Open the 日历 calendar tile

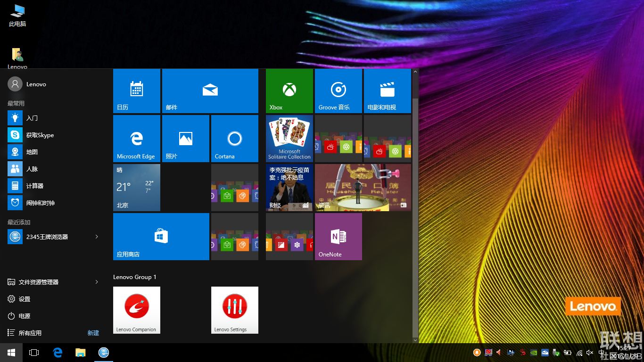pyautogui.click(x=137, y=90)
